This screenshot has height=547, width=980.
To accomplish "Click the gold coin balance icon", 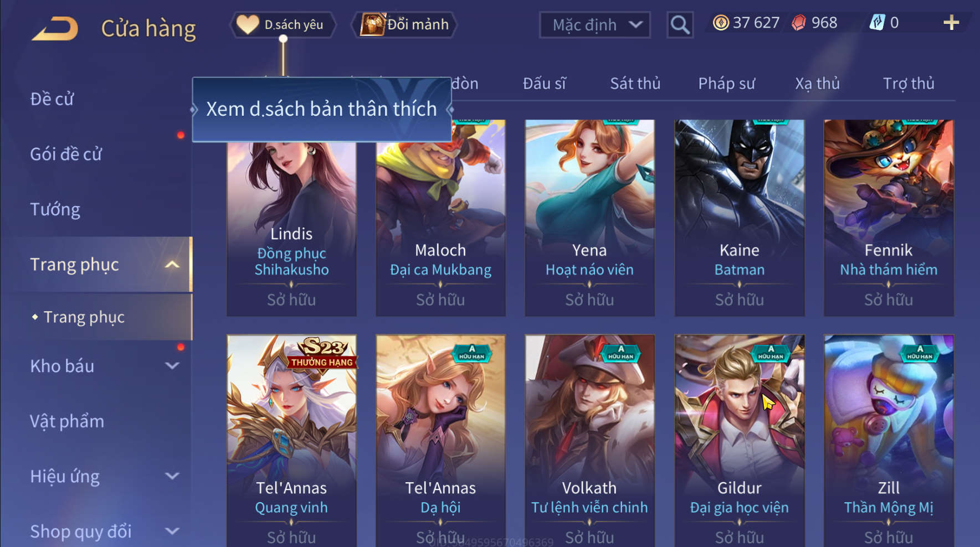I will pyautogui.click(x=720, y=23).
